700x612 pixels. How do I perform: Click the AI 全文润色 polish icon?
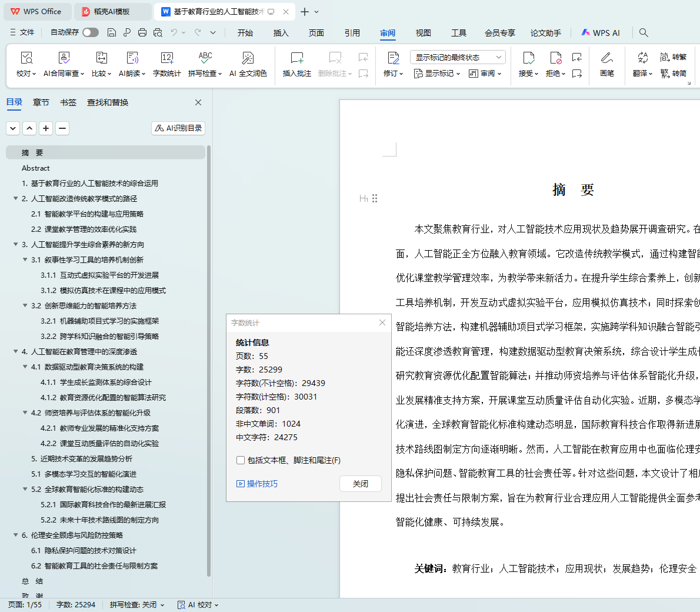pyautogui.click(x=248, y=58)
